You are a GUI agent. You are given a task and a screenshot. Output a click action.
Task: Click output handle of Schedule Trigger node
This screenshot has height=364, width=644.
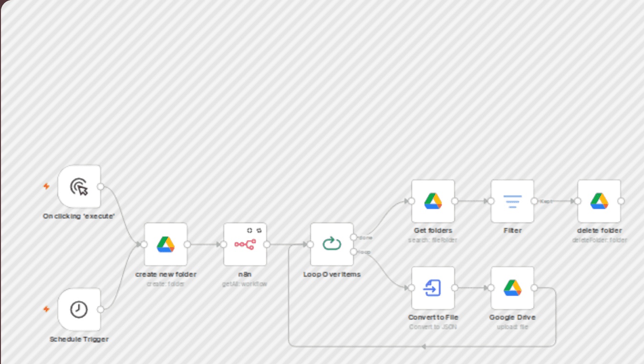(101, 309)
